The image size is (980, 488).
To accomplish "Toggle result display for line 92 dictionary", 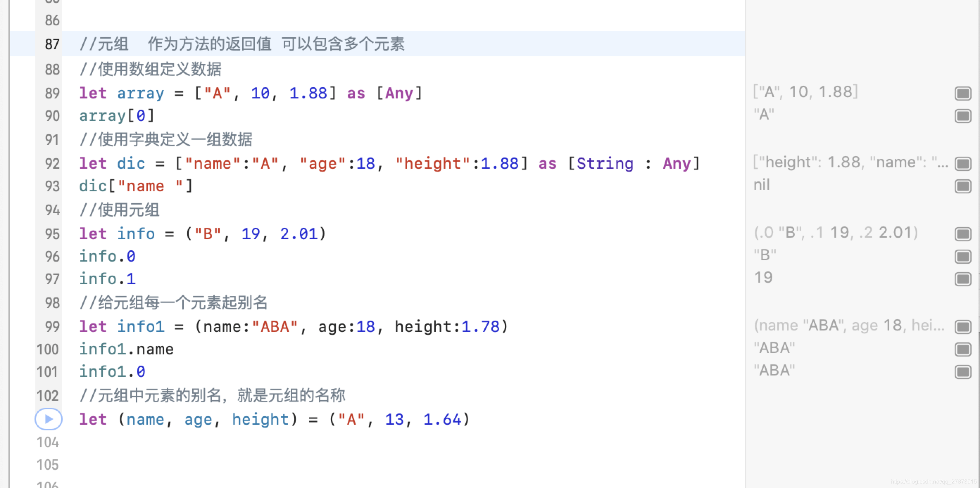I will (x=963, y=163).
